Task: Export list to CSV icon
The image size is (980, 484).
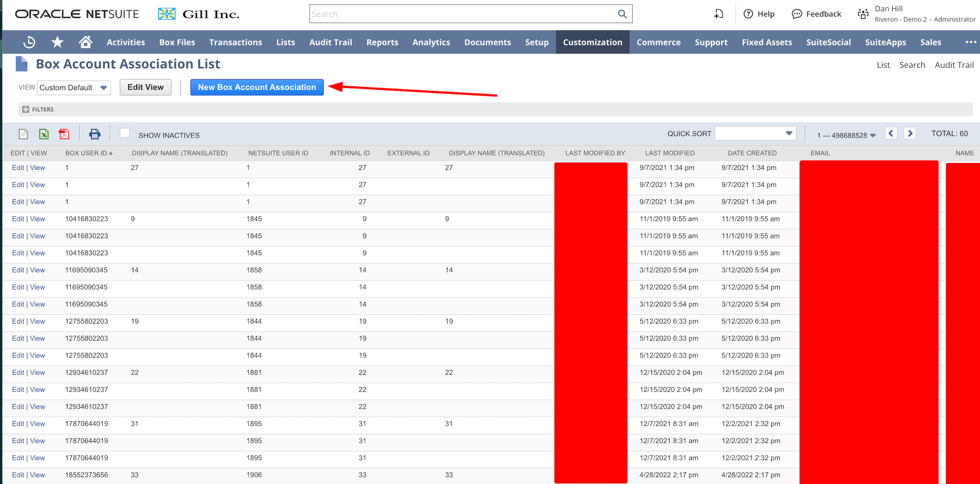Action: (23, 134)
